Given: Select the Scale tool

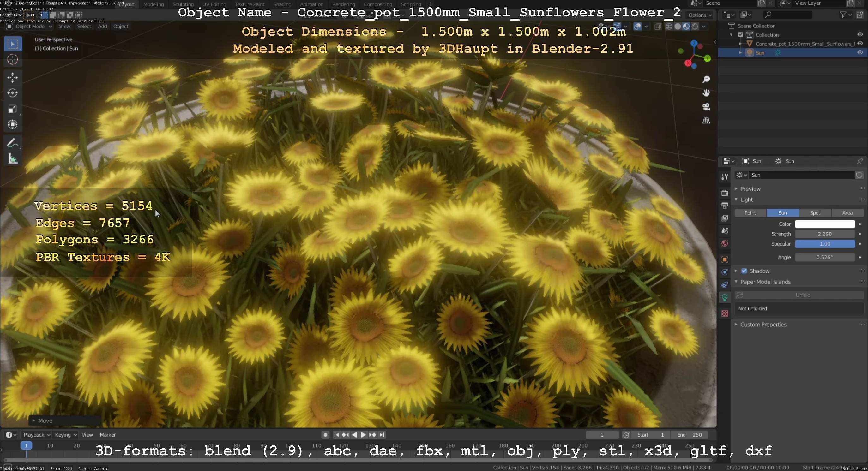Looking at the screenshot, I should 13,109.
